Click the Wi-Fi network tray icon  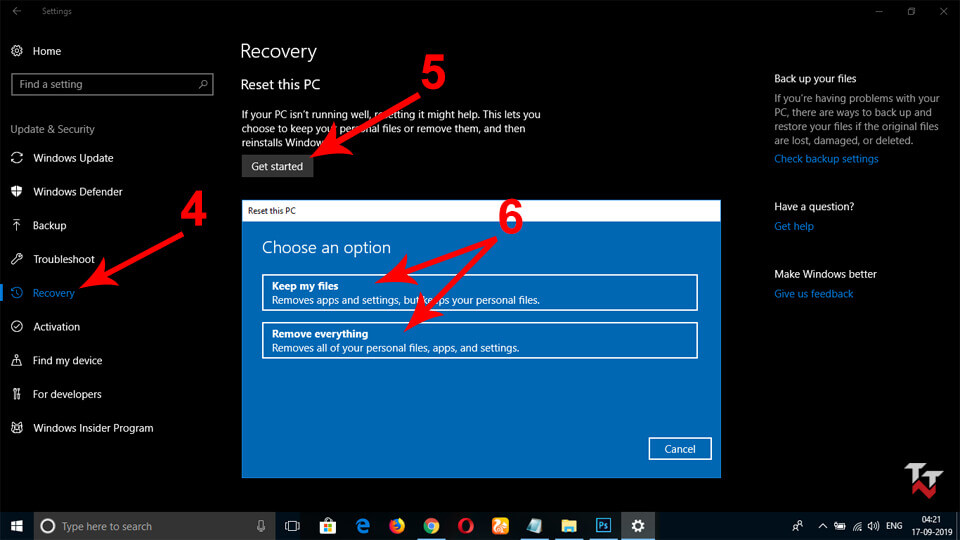point(857,527)
